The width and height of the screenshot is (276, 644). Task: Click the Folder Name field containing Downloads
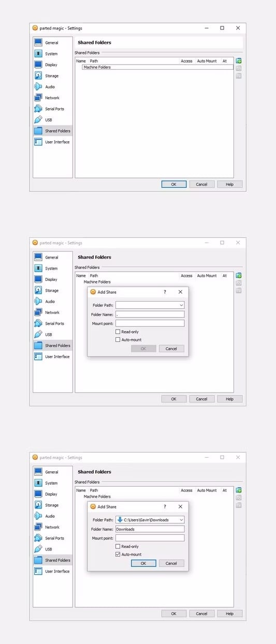(x=150, y=529)
